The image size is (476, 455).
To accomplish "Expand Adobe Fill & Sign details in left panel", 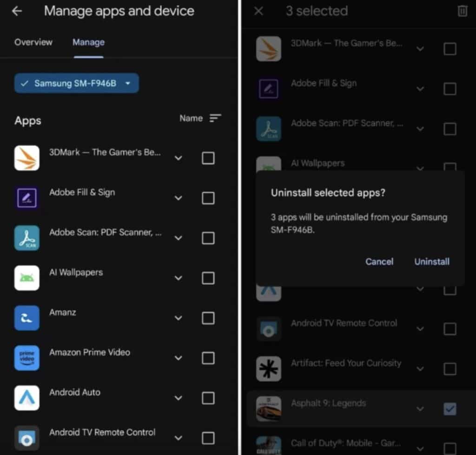I will [x=178, y=198].
